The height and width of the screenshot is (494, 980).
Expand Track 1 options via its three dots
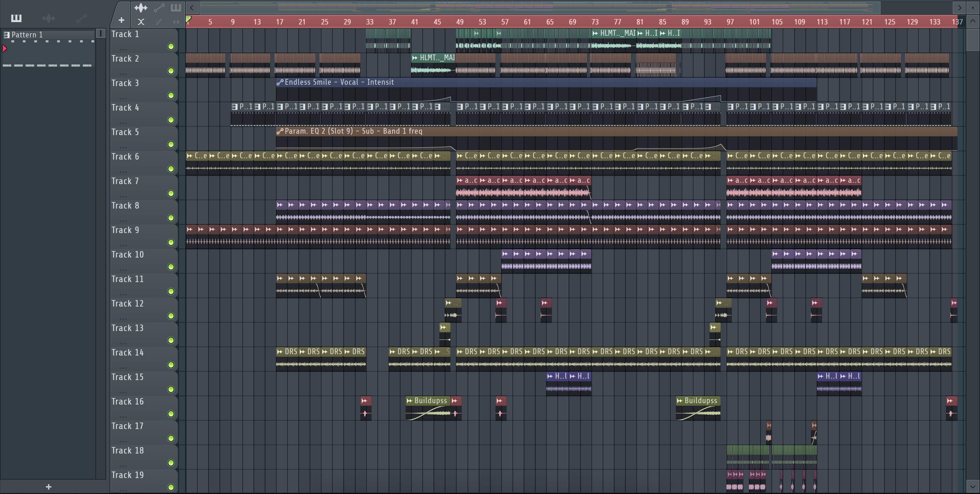click(x=122, y=49)
